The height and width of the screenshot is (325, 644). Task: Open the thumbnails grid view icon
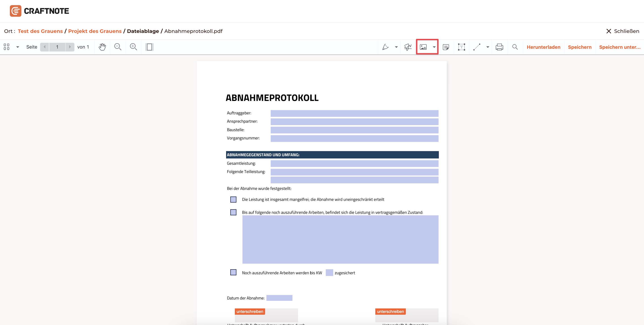(7, 47)
